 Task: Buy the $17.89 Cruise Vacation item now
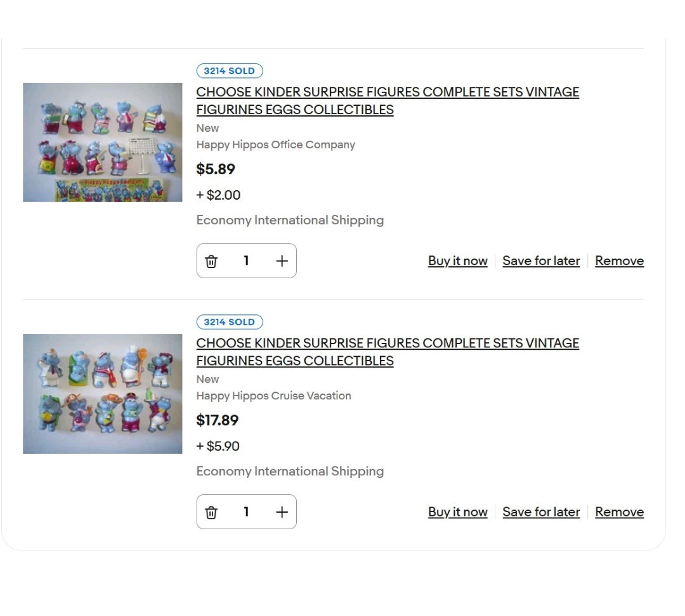[457, 512]
